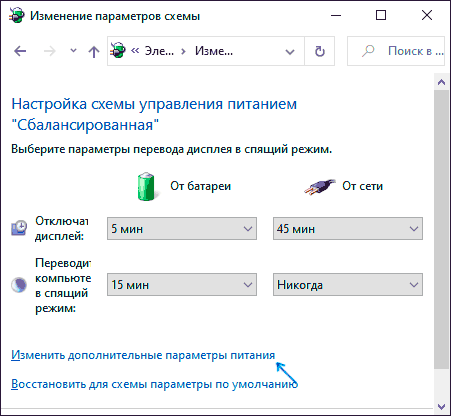Select the 'Эле...' breadcrumb segment
451x416 pixels.
pyautogui.click(x=159, y=51)
